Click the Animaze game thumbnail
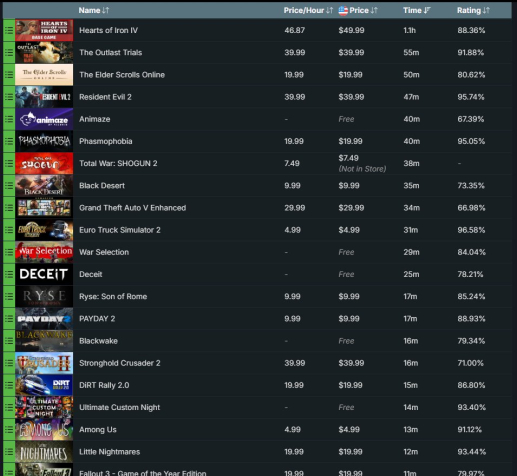 tap(44, 119)
